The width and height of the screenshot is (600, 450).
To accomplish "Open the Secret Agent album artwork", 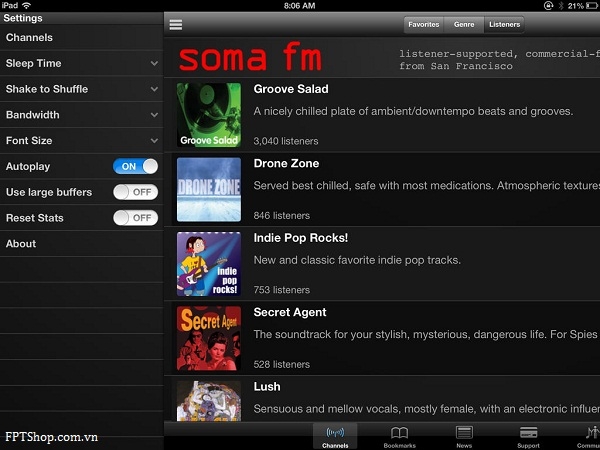I will coord(209,338).
